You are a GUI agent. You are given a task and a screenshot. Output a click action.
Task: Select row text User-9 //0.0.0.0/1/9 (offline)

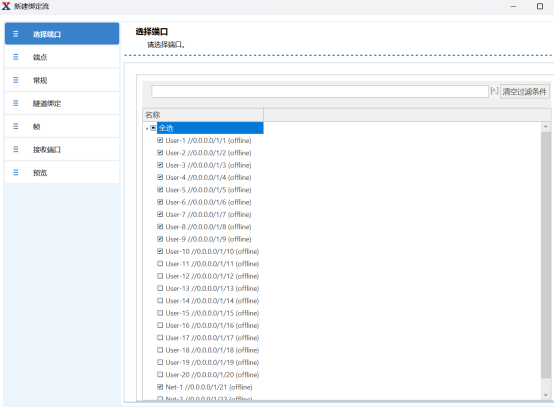[x=208, y=239]
